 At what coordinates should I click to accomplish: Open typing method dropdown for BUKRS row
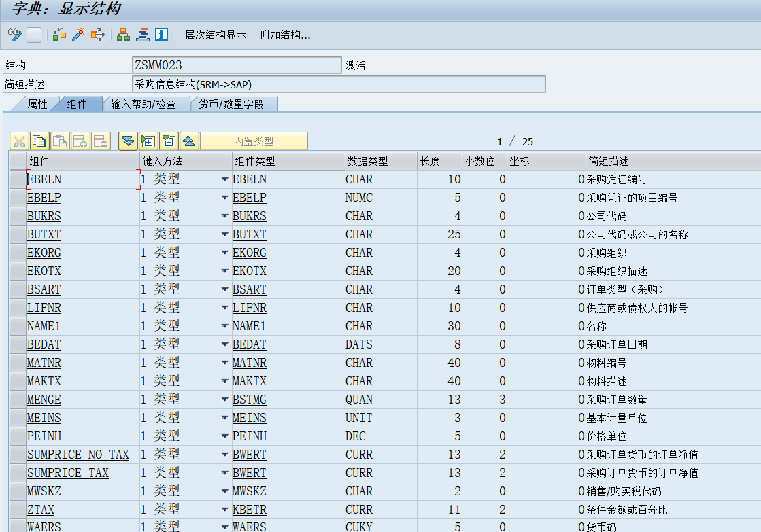224,216
